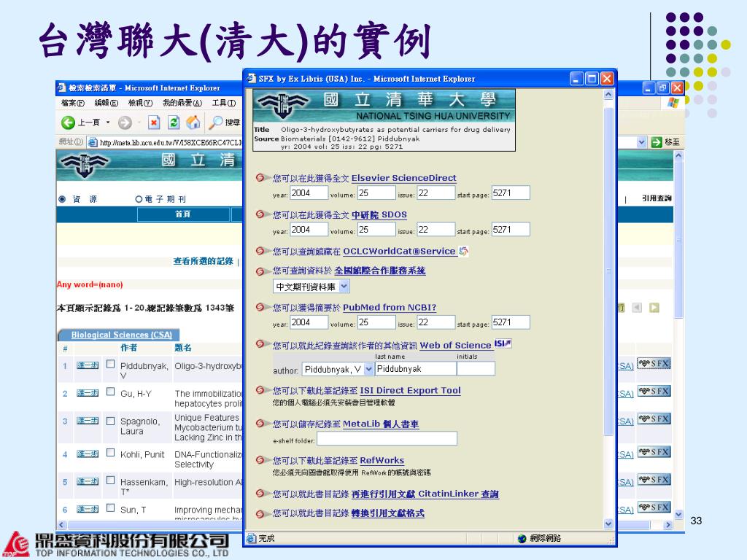Viewport: 747px width, 560px height.
Task: Open the IE address bar dropdown arrow
Action: tap(642, 142)
